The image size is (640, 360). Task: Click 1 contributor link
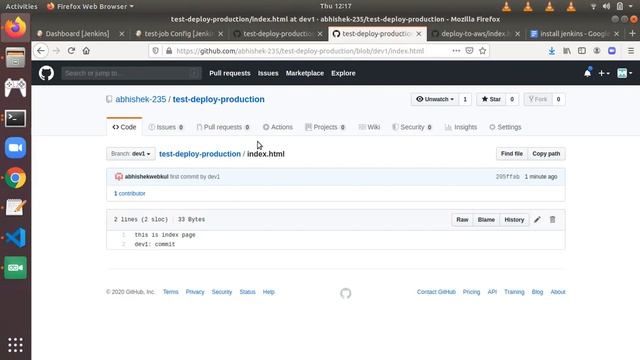(x=129, y=193)
